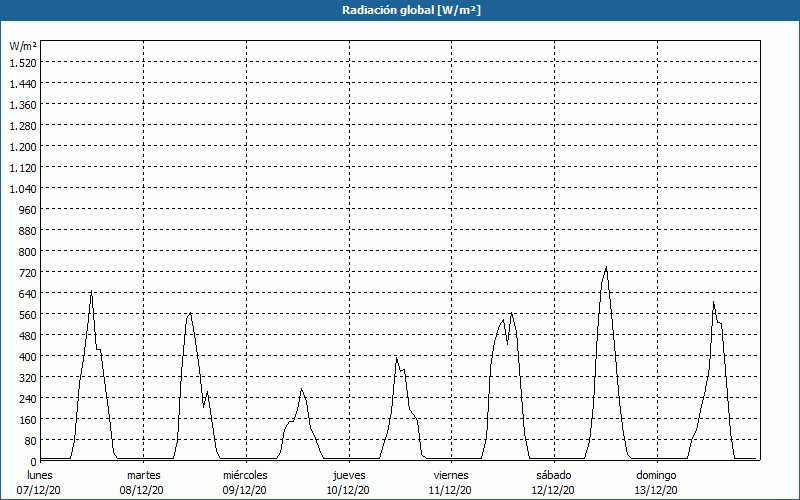Click the 'jueves' day label

(x=349, y=475)
